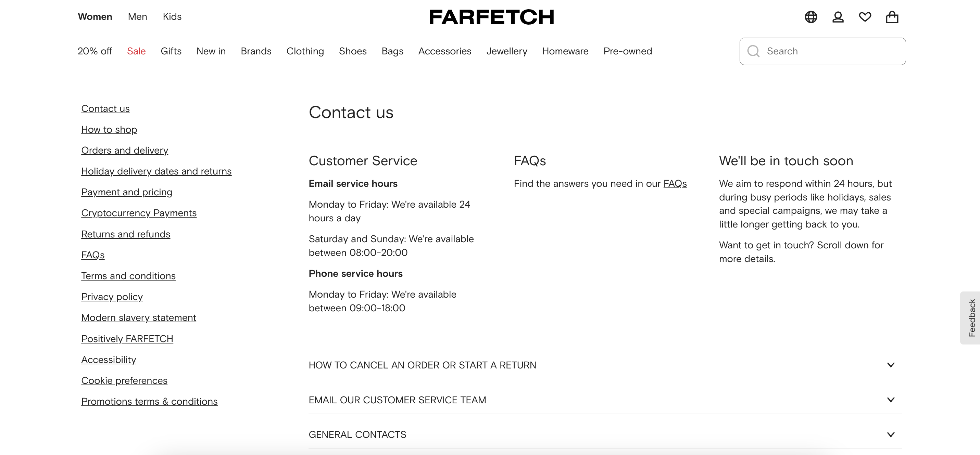Select the Men menu tab
Viewport: 980px width, 455px height.
click(x=137, y=16)
